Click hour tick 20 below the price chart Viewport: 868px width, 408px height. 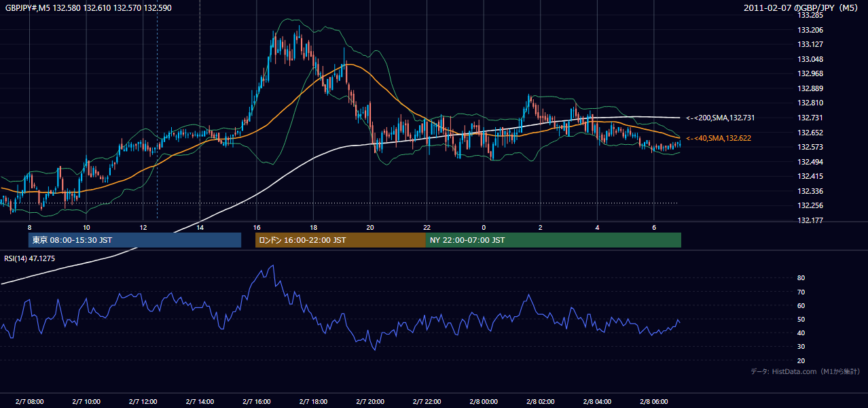pos(369,226)
